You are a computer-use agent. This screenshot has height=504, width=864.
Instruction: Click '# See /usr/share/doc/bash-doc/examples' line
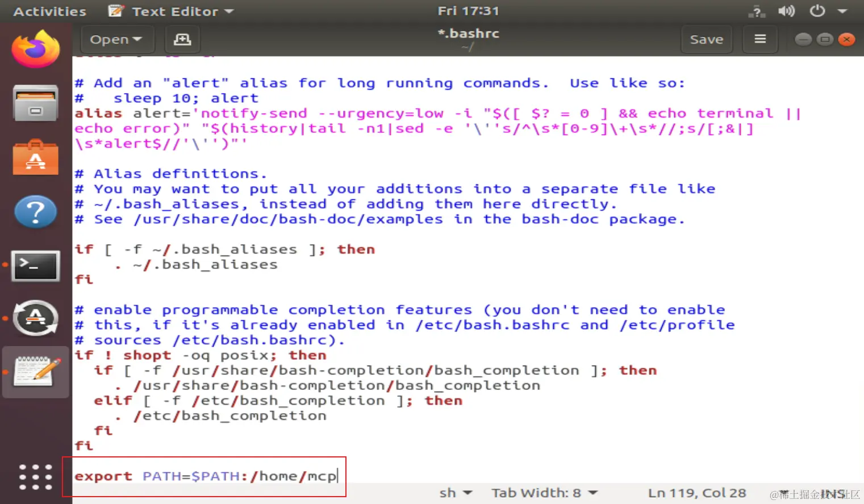pos(380,219)
